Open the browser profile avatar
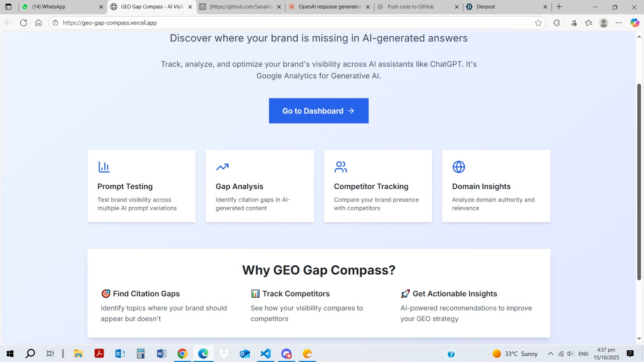Viewport: 644px width, 362px height. pyautogui.click(x=603, y=23)
